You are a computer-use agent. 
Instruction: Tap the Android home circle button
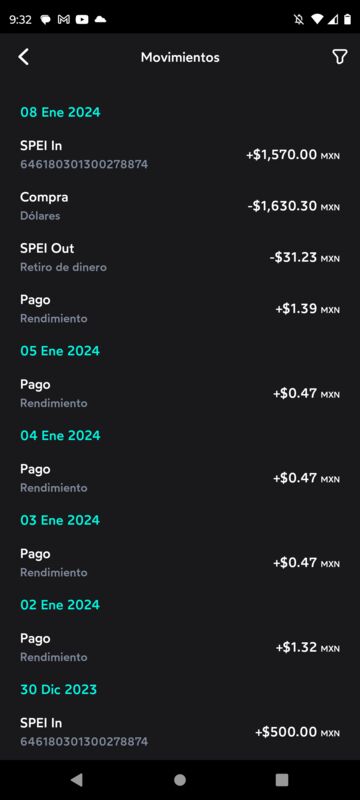tap(180, 779)
